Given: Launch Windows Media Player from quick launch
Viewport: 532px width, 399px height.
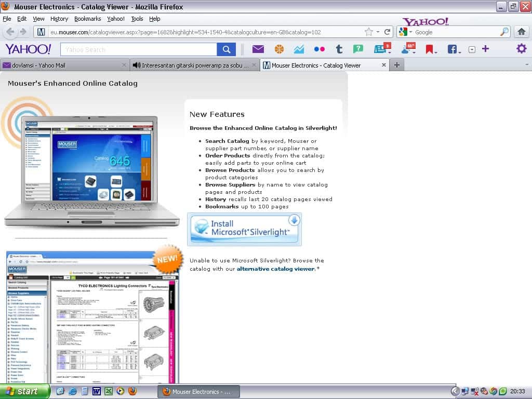Looking at the screenshot, I should coord(121,391).
